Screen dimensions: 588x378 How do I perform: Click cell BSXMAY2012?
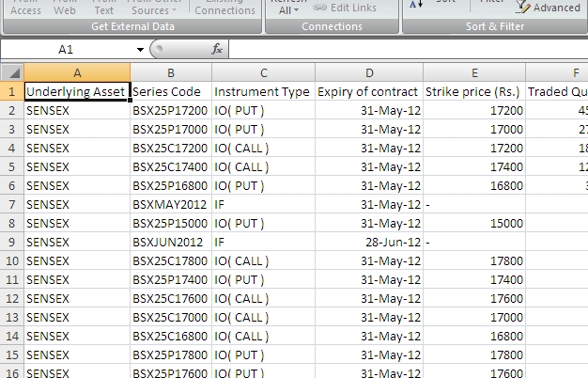[171, 204]
